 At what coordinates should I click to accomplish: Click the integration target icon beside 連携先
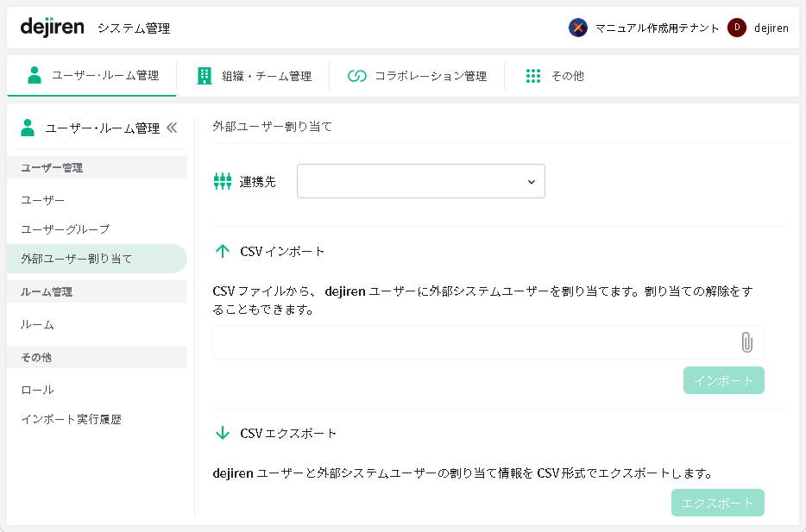click(x=223, y=181)
